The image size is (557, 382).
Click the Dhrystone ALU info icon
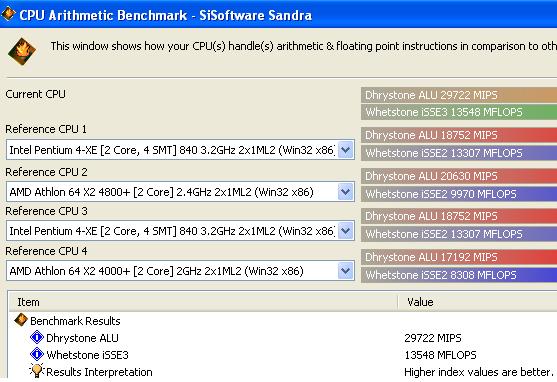point(37,337)
